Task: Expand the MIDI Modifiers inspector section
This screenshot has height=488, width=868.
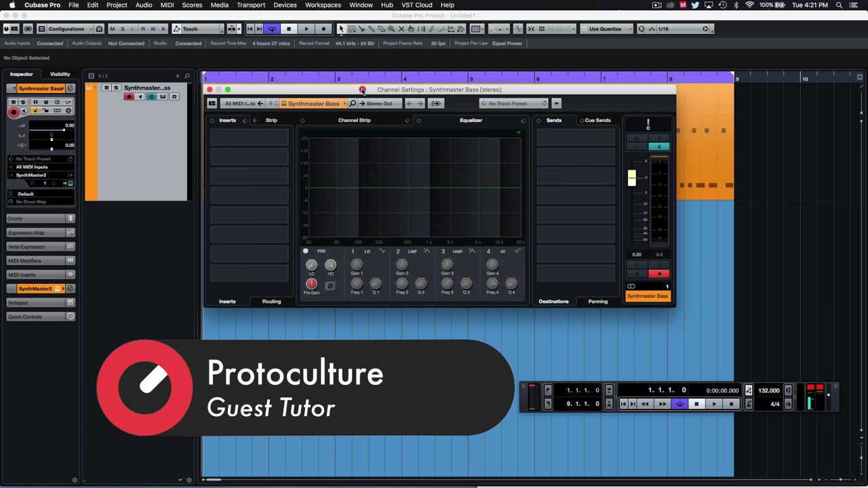Action: [41, 261]
